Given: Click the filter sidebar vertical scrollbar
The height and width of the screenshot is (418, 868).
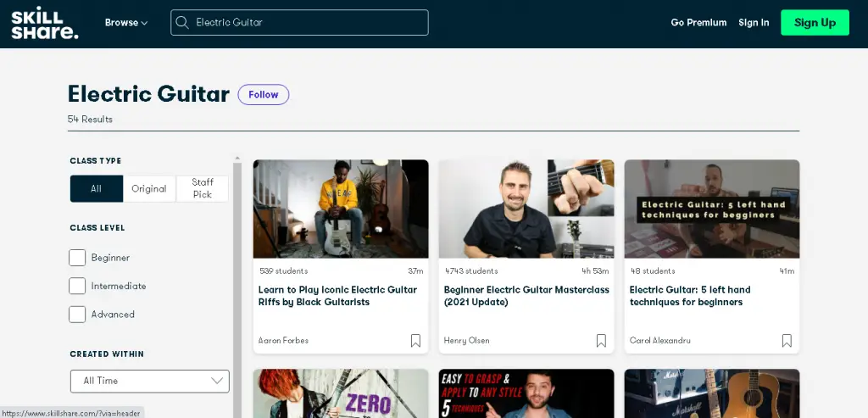Looking at the screenshot, I should (x=237, y=280).
